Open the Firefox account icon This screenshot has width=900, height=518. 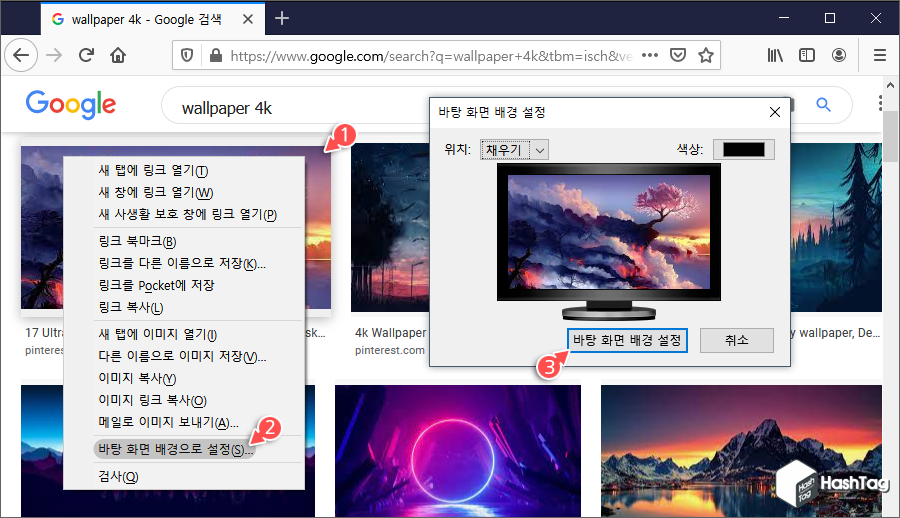click(839, 55)
